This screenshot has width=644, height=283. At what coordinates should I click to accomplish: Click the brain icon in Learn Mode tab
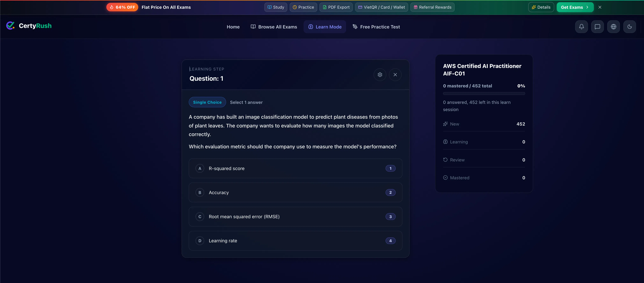coord(311,26)
